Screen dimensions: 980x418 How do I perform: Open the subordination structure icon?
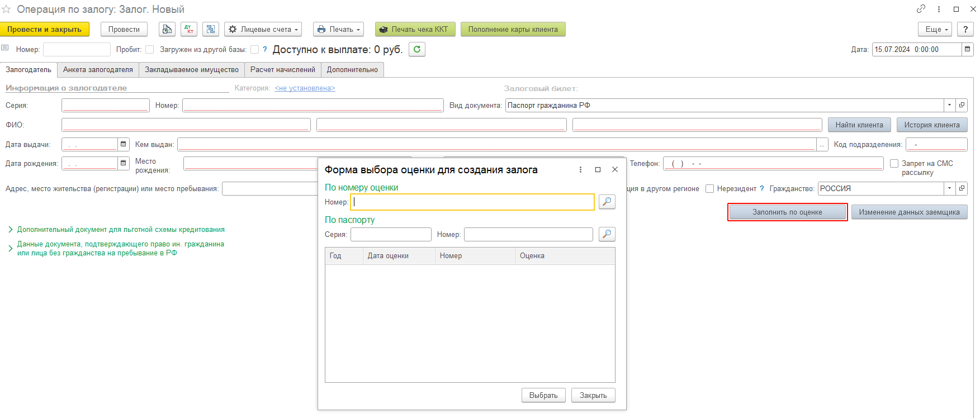pyautogui.click(x=211, y=29)
